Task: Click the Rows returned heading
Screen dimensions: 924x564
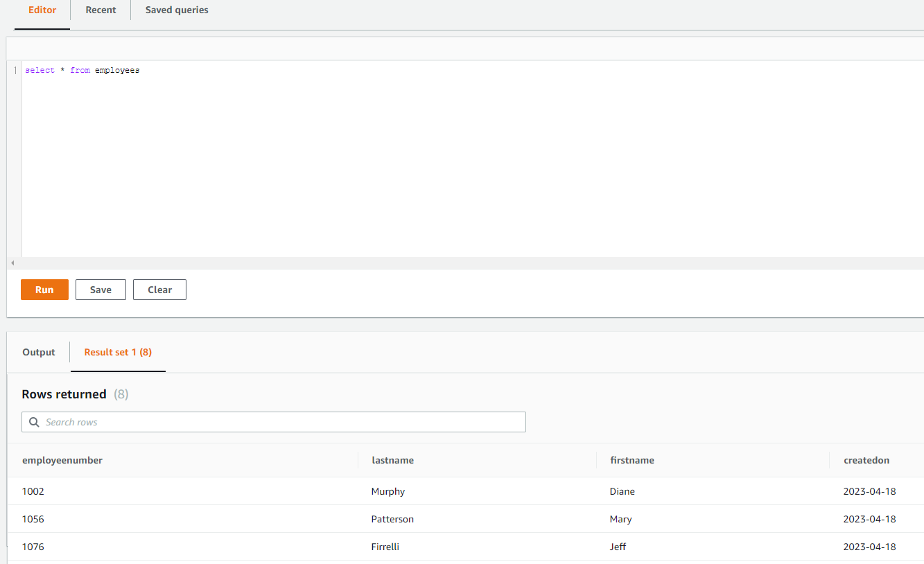Action: [x=64, y=394]
